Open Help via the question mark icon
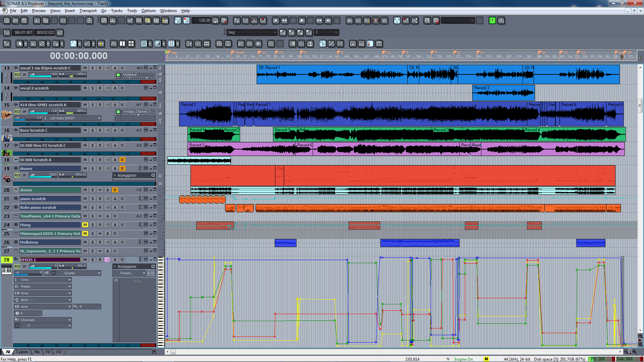Image resolution: width=644 pixels, height=362 pixels. click(x=89, y=20)
